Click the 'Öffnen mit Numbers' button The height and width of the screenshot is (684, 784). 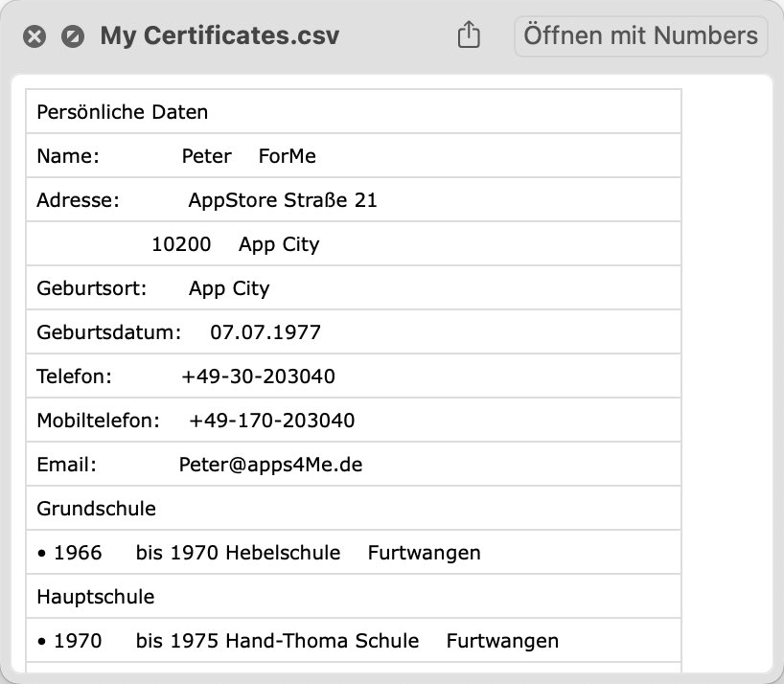click(x=640, y=36)
